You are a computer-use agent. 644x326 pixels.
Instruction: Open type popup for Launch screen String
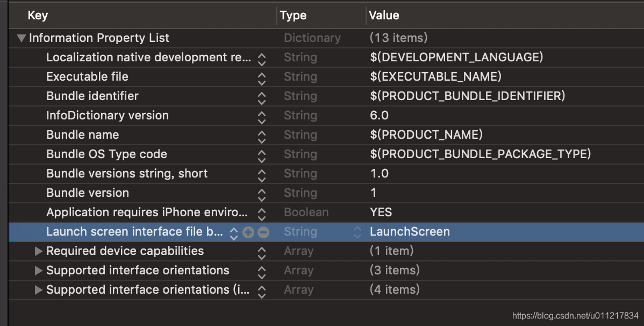357,232
